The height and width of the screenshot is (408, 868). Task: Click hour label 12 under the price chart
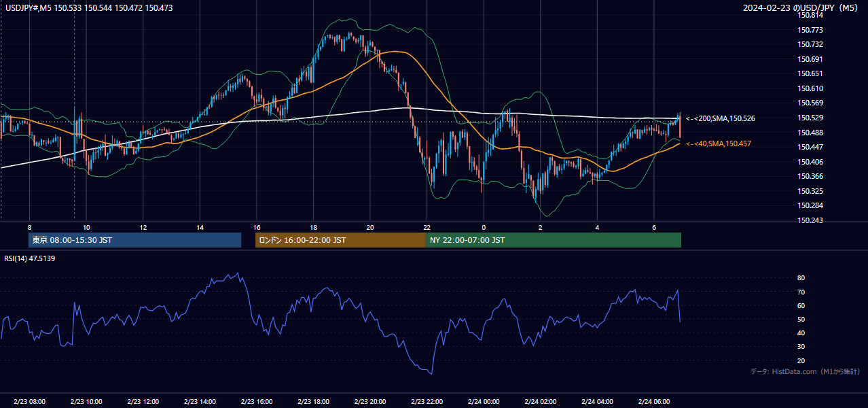(143, 226)
